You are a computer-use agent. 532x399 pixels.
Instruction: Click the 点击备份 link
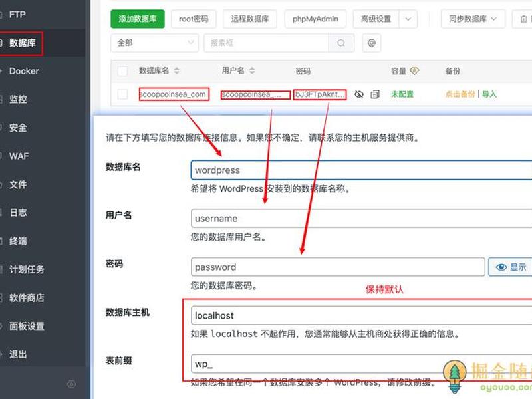pos(460,94)
